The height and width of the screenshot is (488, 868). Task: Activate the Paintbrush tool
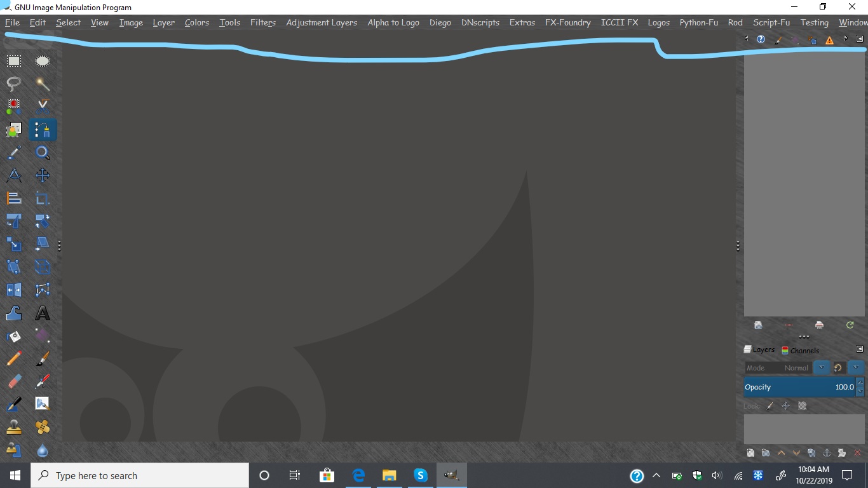(x=43, y=358)
